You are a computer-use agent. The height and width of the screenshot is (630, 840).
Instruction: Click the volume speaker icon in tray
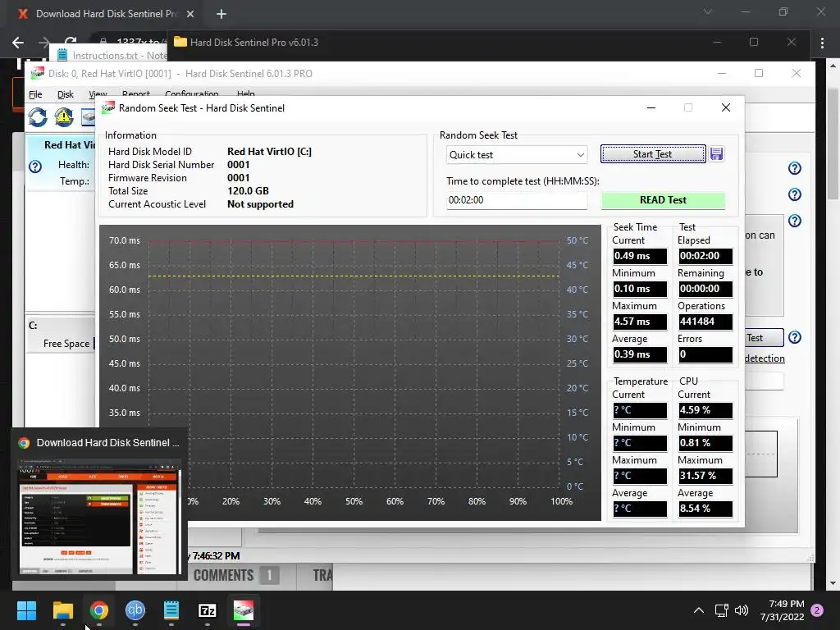point(742,610)
